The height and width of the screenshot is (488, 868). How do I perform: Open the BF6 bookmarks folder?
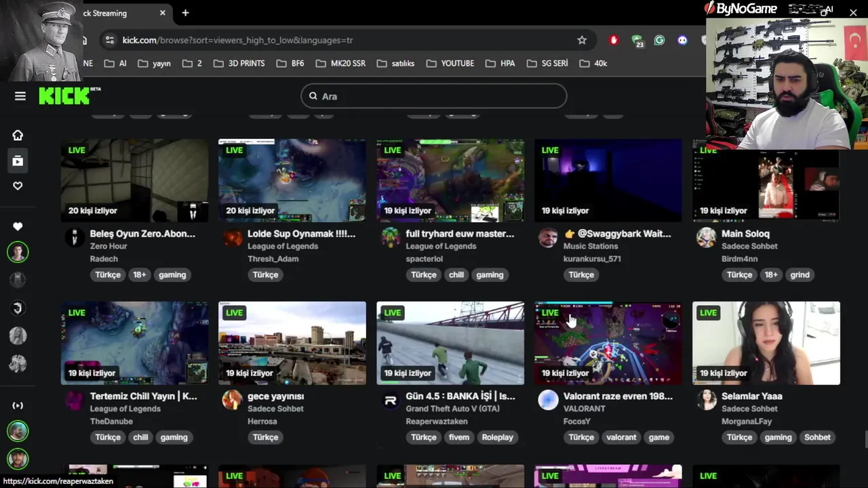(x=290, y=63)
